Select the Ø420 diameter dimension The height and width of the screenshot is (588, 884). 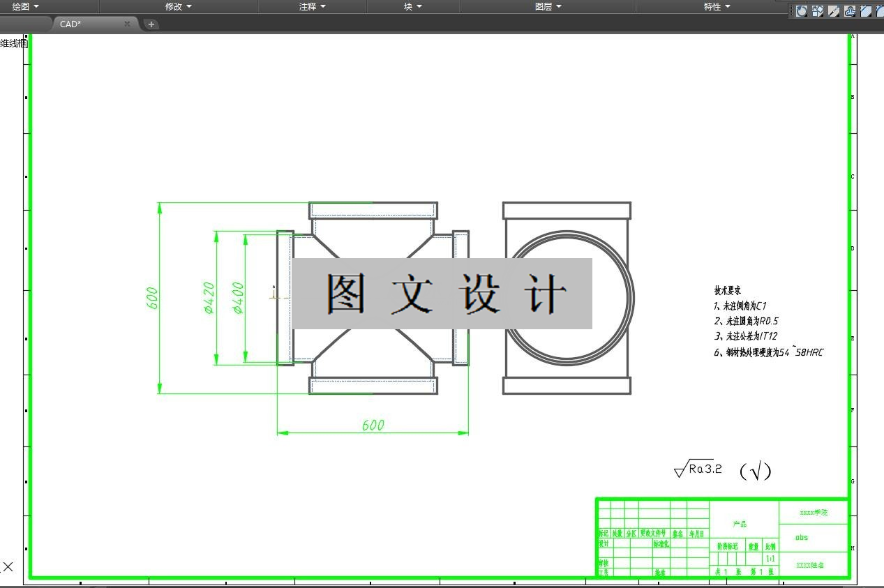(x=209, y=298)
